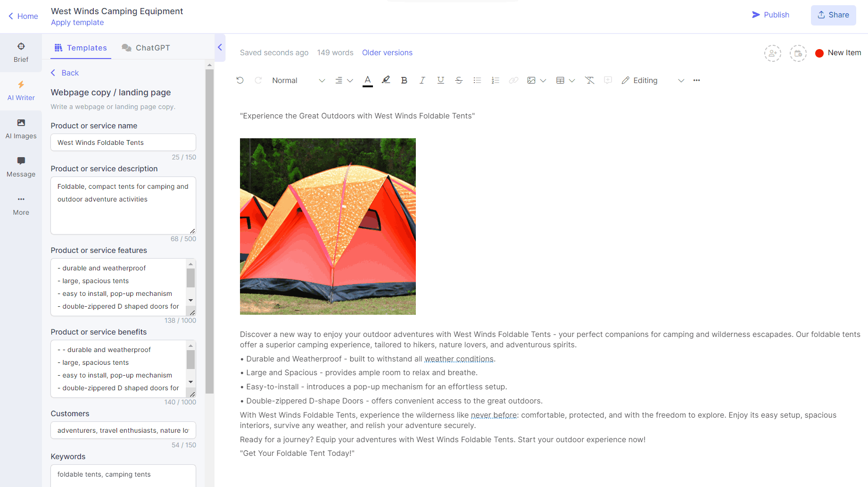Click the Keywords input field
Image resolution: width=868 pixels, height=487 pixels.
[123, 475]
